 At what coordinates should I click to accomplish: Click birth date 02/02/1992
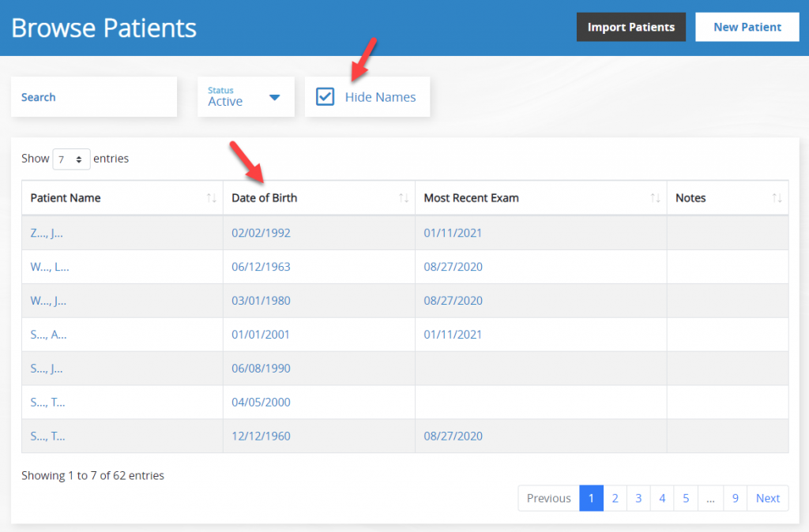click(x=261, y=233)
